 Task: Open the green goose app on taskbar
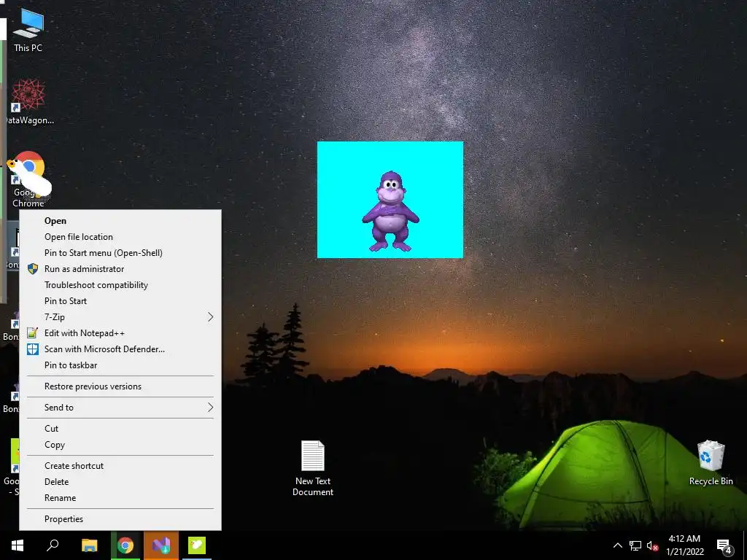(x=197, y=545)
